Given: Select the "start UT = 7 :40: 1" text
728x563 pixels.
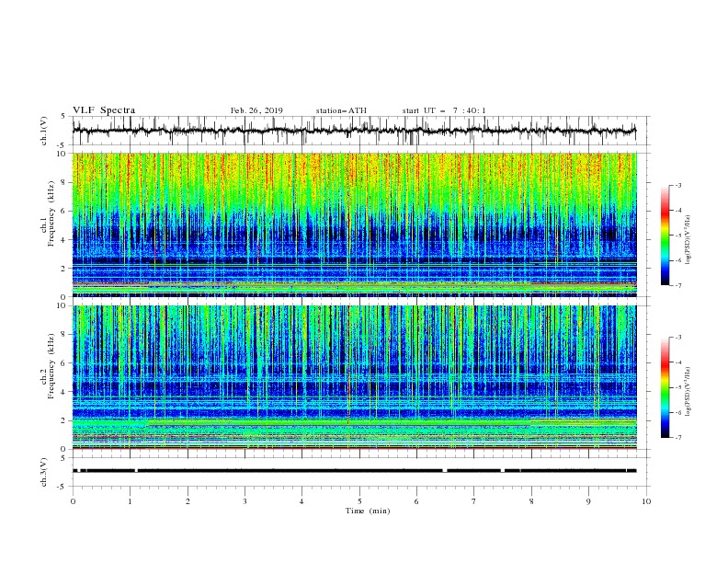Looking at the screenshot, I should click(444, 110).
